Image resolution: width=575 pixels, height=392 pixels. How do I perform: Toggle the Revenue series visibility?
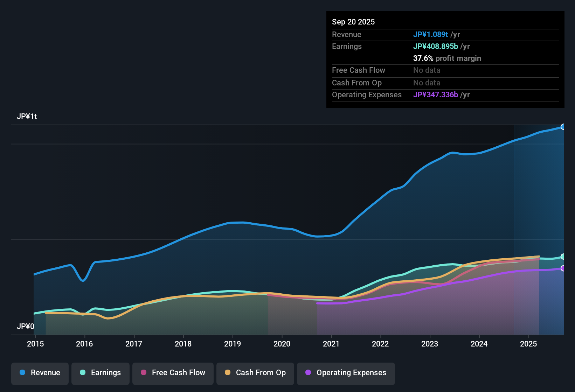[x=40, y=373]
